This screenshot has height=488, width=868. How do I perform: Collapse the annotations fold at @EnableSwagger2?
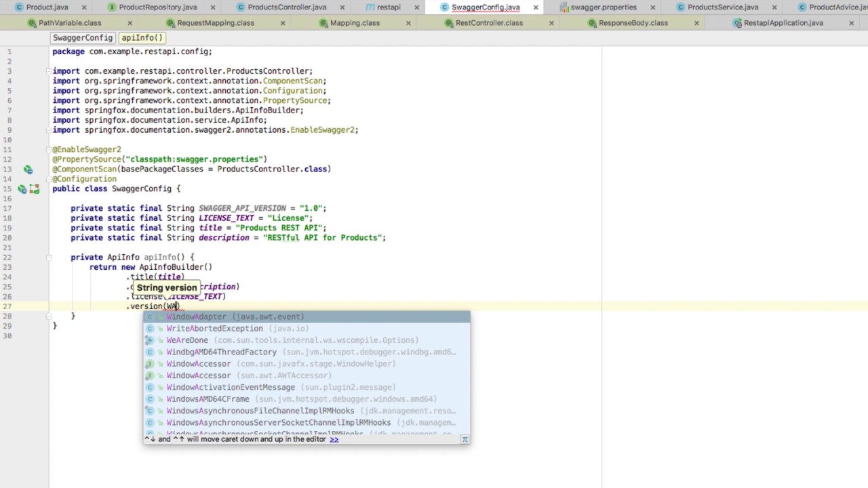(x=49, y=150)
